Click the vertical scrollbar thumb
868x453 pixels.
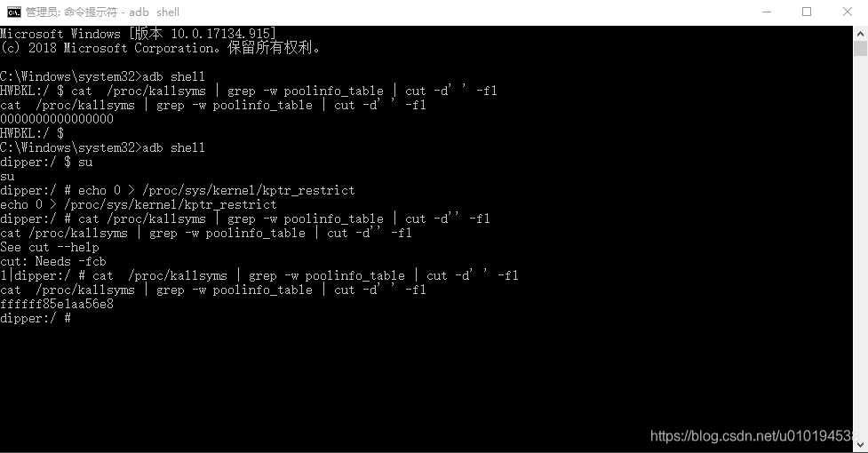point(860,49)
